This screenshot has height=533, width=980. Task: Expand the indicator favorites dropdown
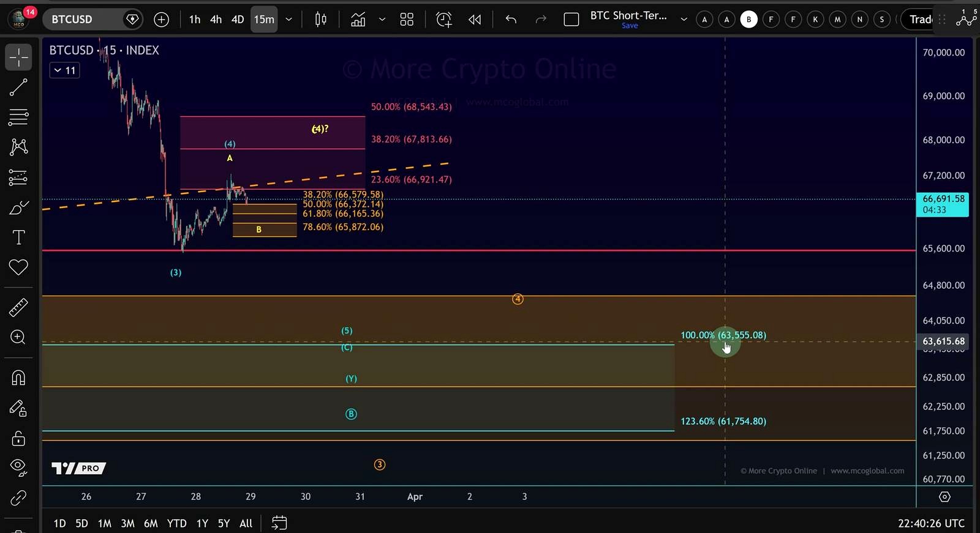pos(382,20)
